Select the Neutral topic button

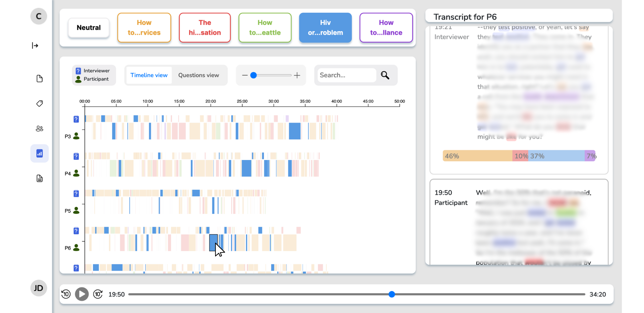pos(89,28)
